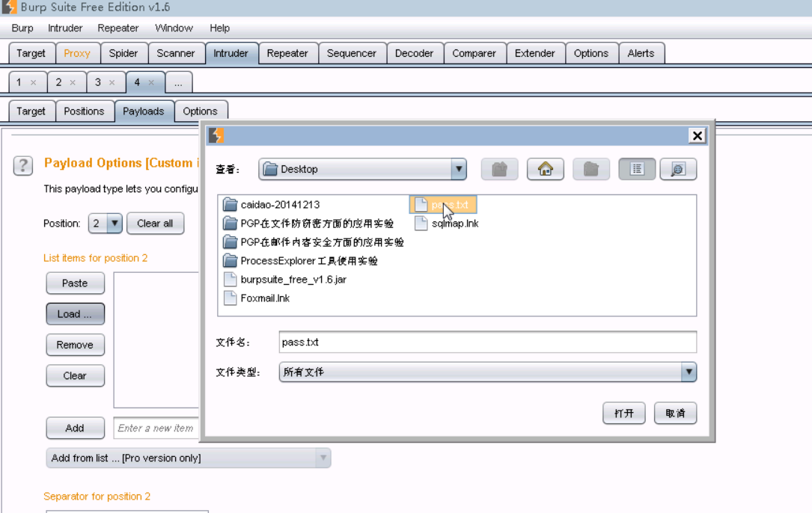Switch to the main Target tab
Viewport: 812px width, 513px height.
[31, 53]
